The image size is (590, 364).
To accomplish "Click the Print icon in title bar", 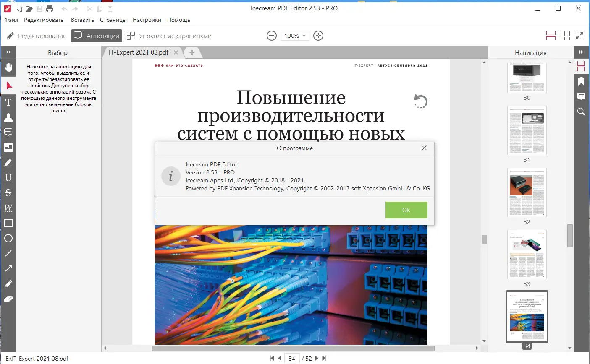I will [50, 9].
